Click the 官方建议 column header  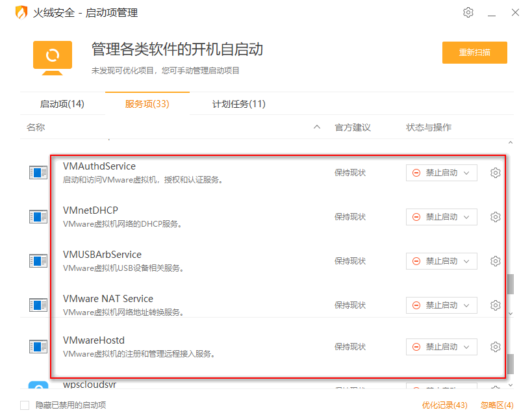[x=353, y=127]
